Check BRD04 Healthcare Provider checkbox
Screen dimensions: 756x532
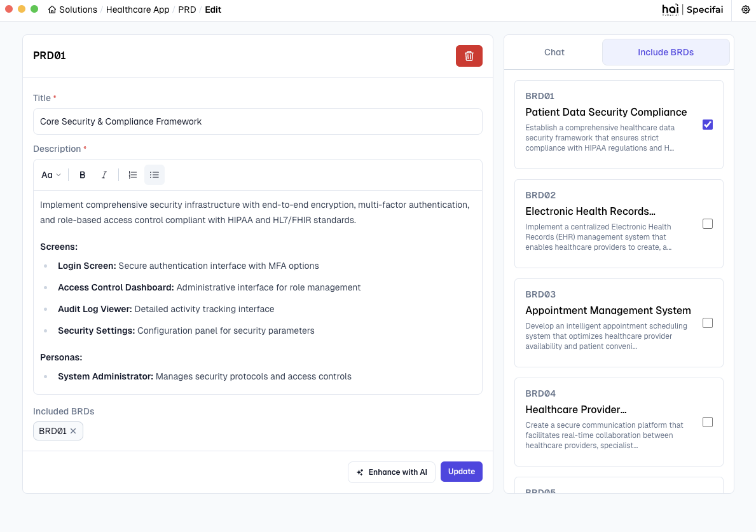click(x=707, y=423)
